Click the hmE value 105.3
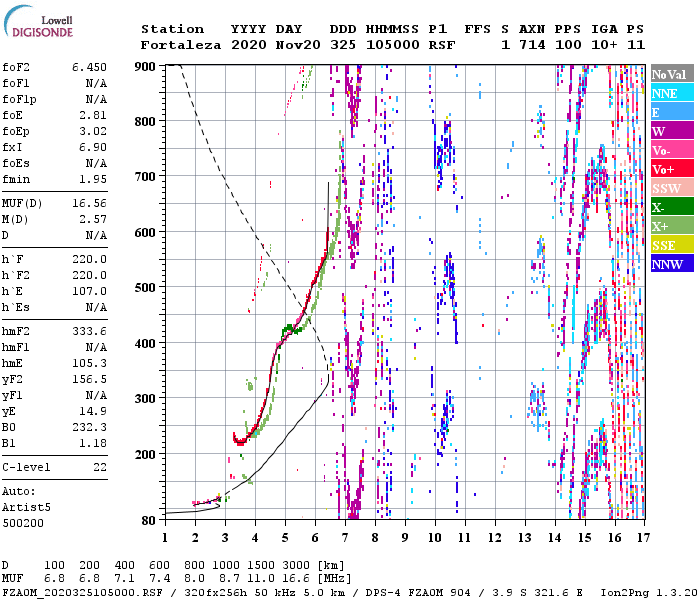 point(89,363)
